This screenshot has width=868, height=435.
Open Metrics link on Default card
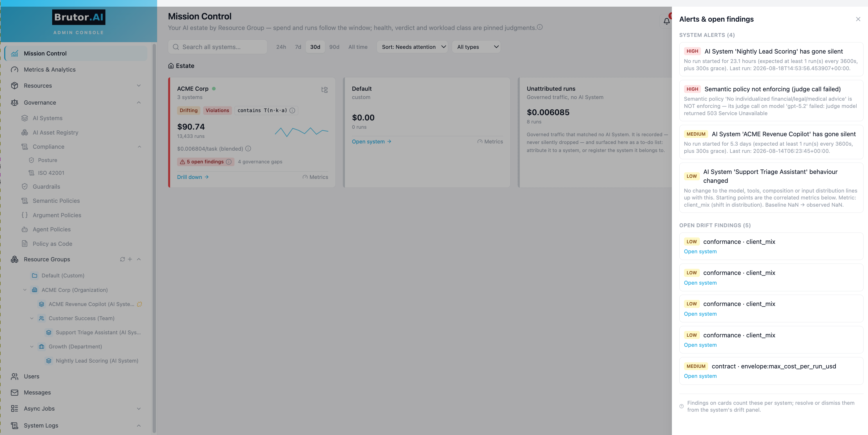(x=490, y=141)
